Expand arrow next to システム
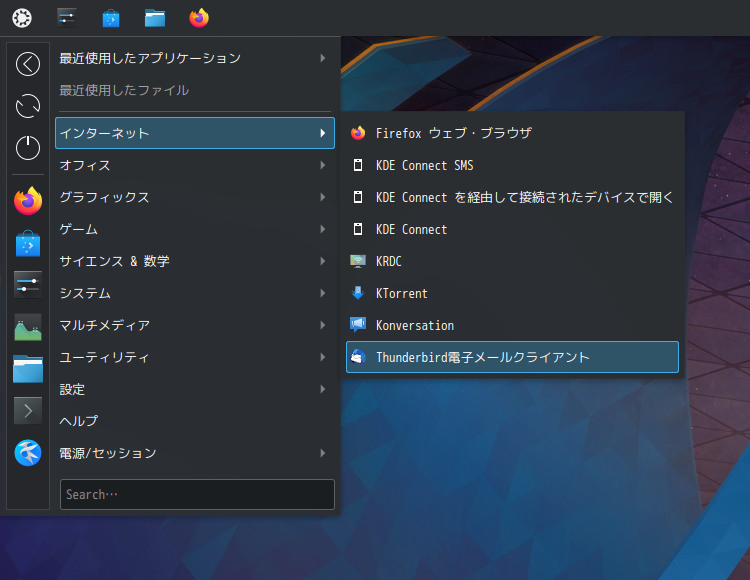This screenshot has height=580, width=750. pyautogui.click(x=323, y=293)
